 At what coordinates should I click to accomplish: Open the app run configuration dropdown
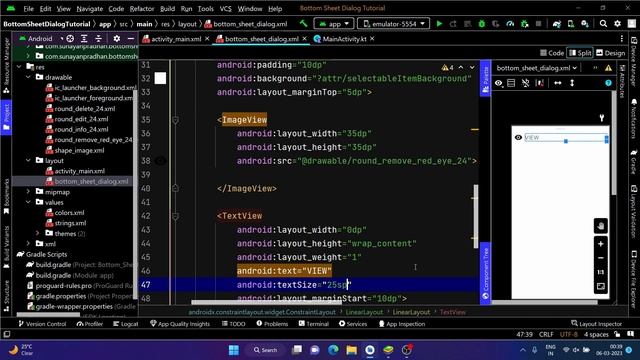tap(334, 24)
